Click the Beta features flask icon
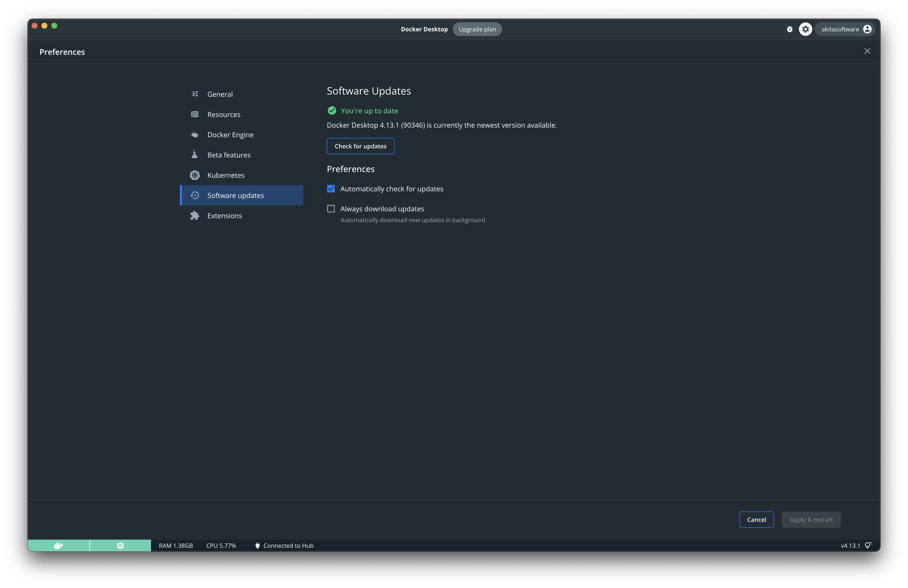This screenshot has width=908, height=588. coord(195,155)
